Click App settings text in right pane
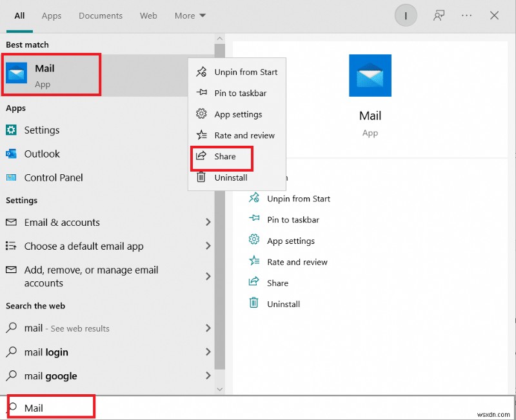This screenshot has width=516, height=420. coord(291,241)
